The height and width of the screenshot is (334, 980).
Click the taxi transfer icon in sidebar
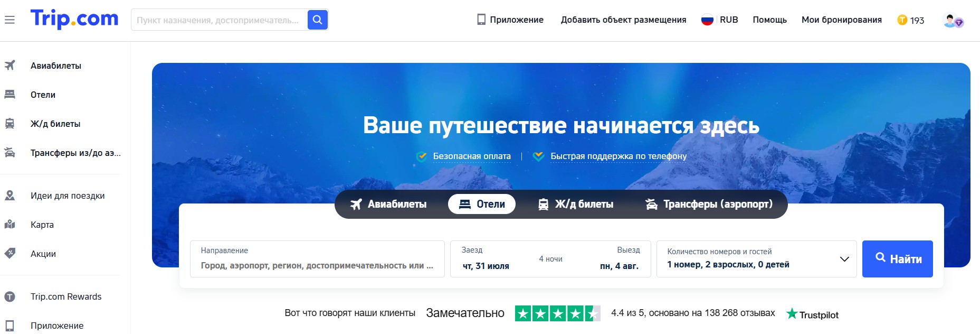click(x=10, y=153)
